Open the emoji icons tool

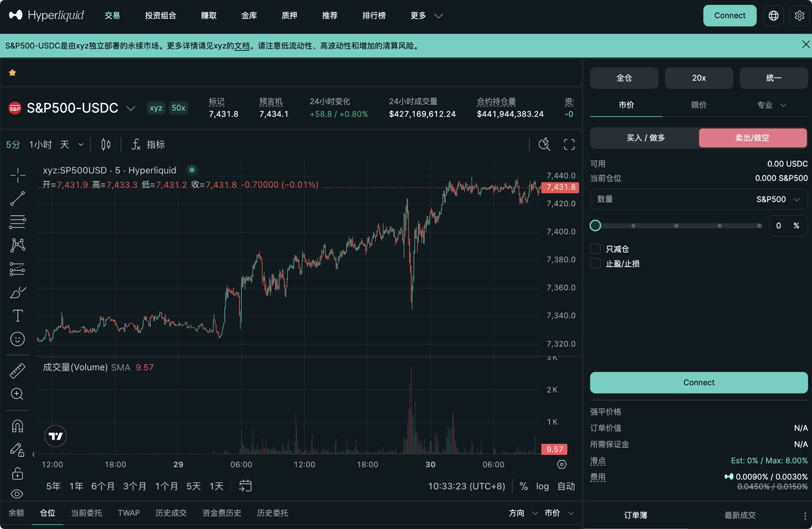pos(17,339)
